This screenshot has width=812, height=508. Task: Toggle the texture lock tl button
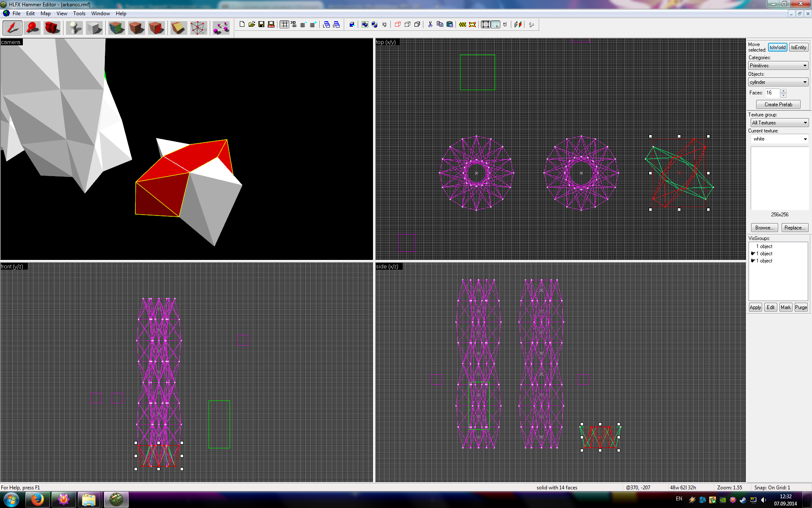pyautogui.click(x=505, y=25)
